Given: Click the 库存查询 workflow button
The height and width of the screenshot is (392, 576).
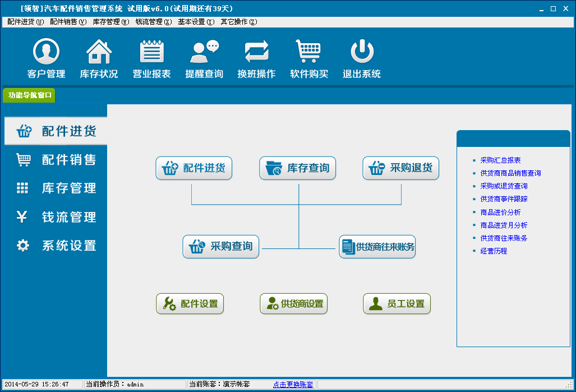Looking at the screenshot, I should click(x=298, y=168).
